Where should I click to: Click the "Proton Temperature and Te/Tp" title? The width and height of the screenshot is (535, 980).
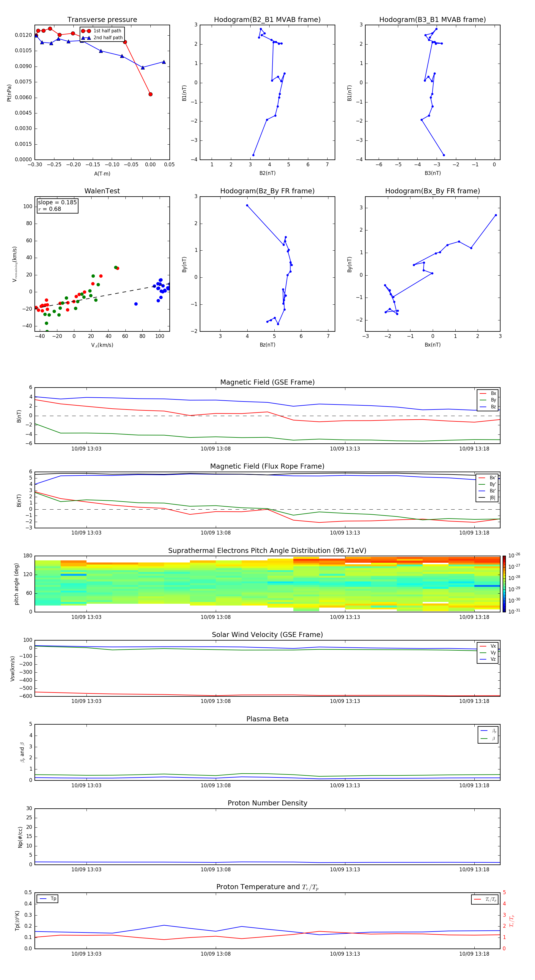pyautogui.click(x=267, y=887)
